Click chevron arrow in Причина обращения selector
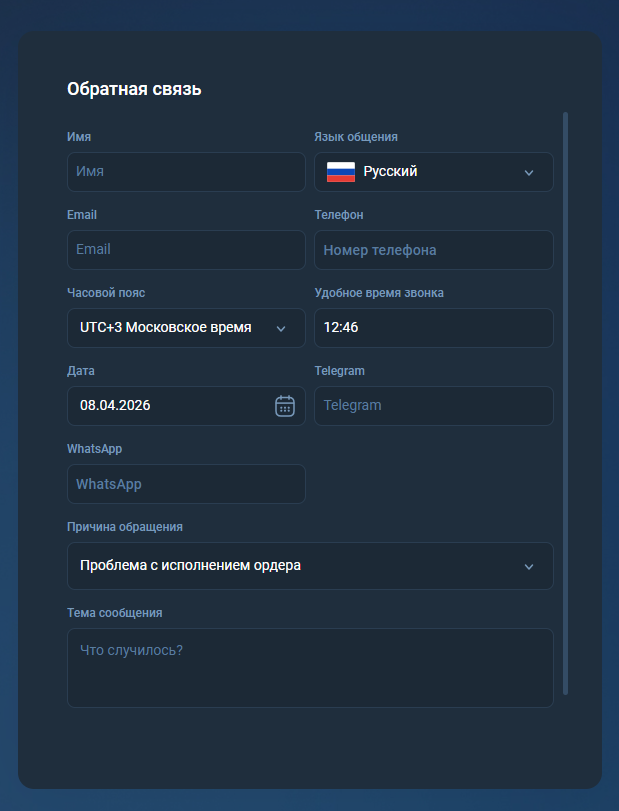 point(529,566)
